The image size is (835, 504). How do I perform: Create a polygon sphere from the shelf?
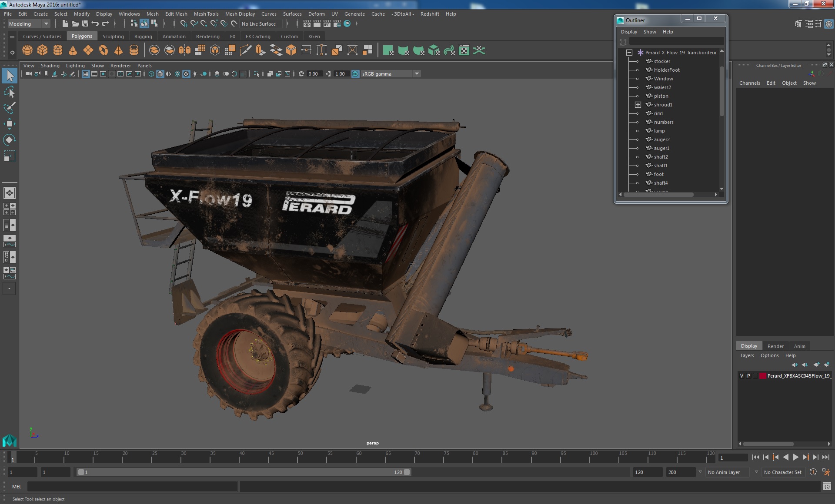pyautogui.click(x=27, y=50)
